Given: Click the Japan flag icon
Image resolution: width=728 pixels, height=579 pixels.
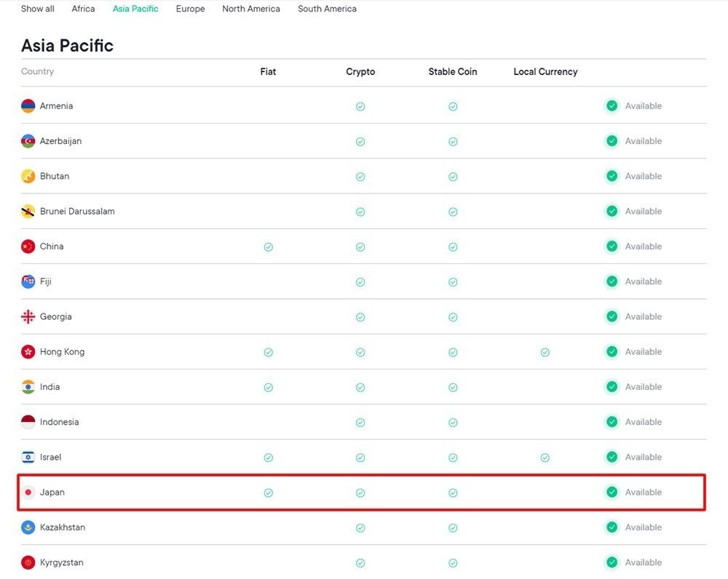Looking at the screenshot, I should coord(28,492).
